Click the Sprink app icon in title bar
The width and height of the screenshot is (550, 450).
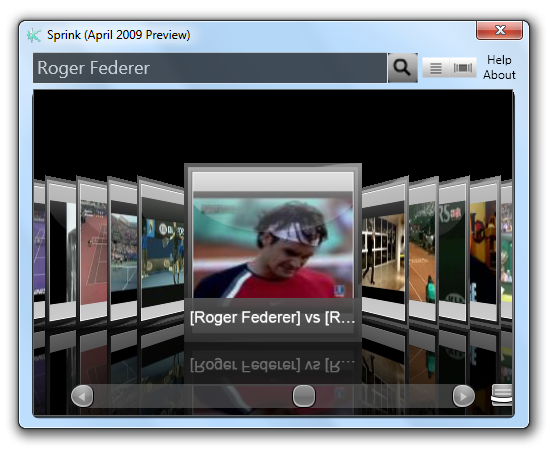point(34,35)
